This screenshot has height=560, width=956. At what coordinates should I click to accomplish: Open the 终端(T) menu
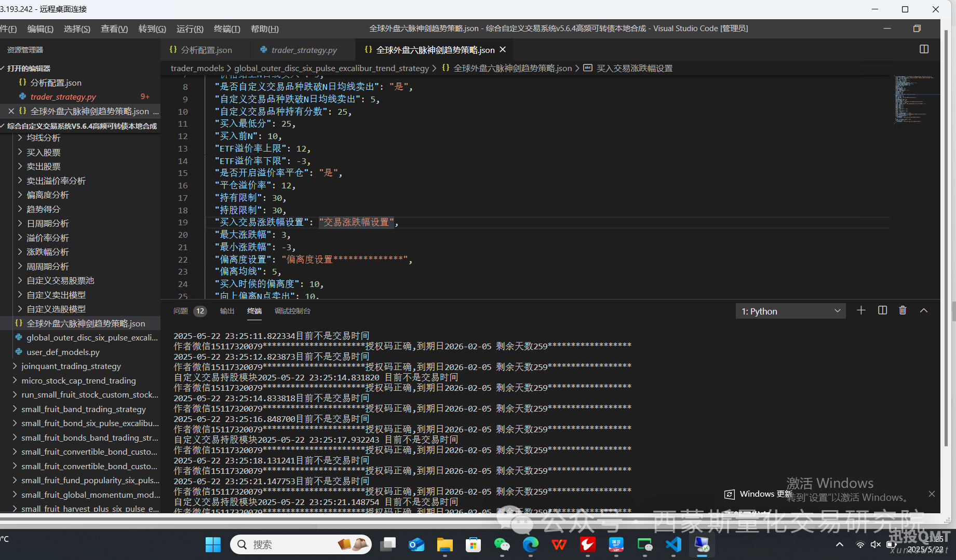tap(227, 29)
